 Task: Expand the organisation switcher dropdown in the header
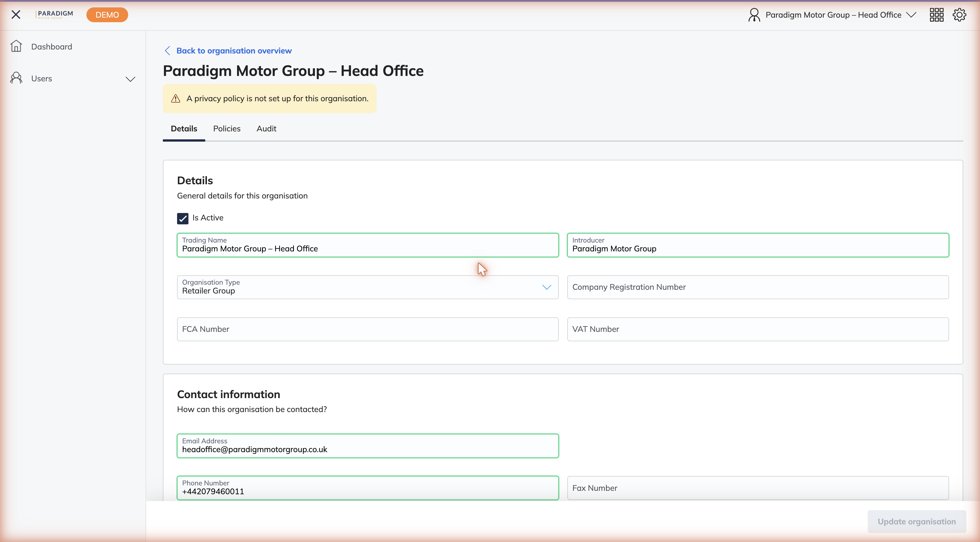tap(911, 15)
